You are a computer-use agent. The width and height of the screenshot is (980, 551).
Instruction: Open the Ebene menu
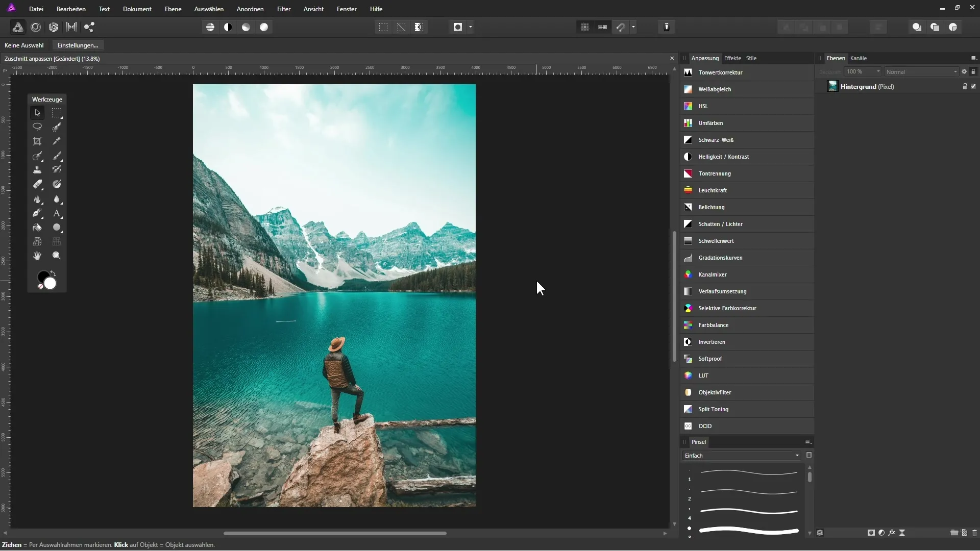173,9
